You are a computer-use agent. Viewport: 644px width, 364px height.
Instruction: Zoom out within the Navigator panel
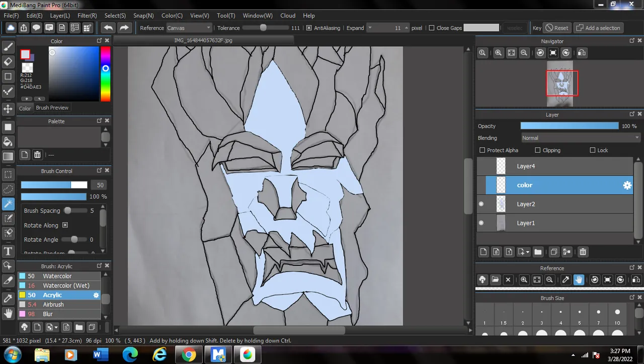point(524,53)
